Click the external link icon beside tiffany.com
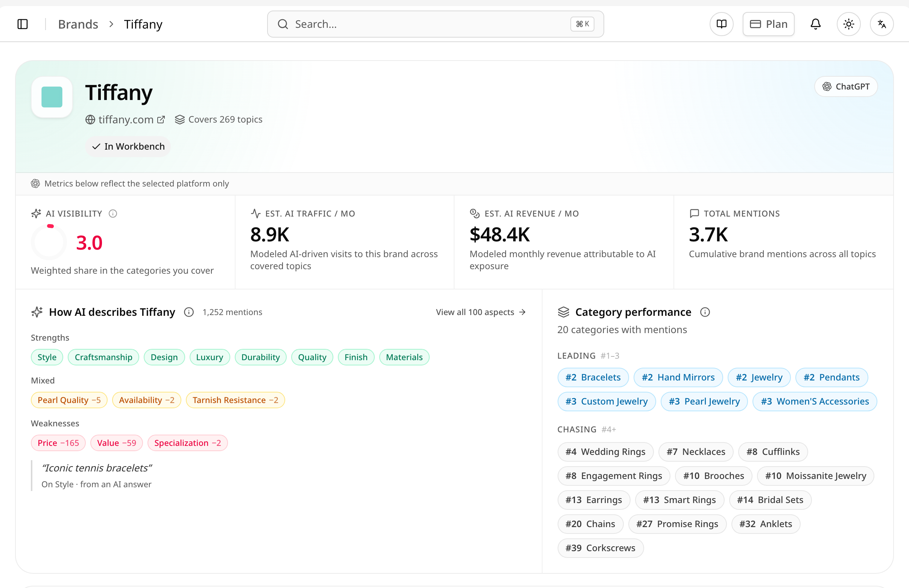Screen dimensions: 909x588 pyautogui.click(x=161, y=120)
